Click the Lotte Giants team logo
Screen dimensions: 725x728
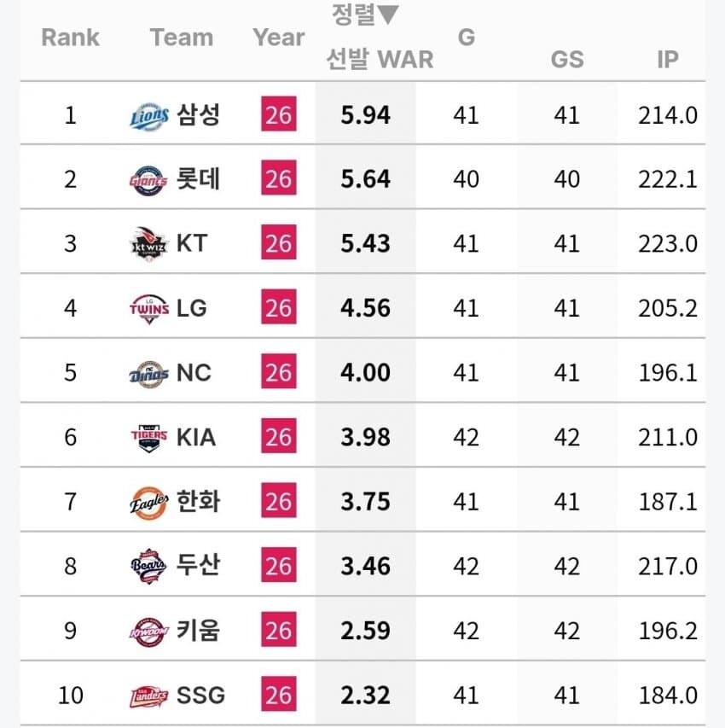pyautogui.click(x=148, y=181)
